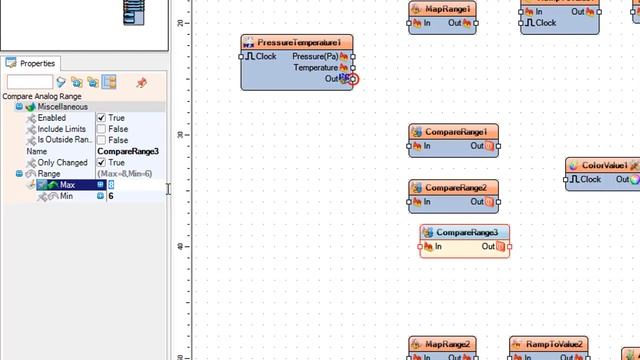Select the Min property row label

(x=66, y=196)
